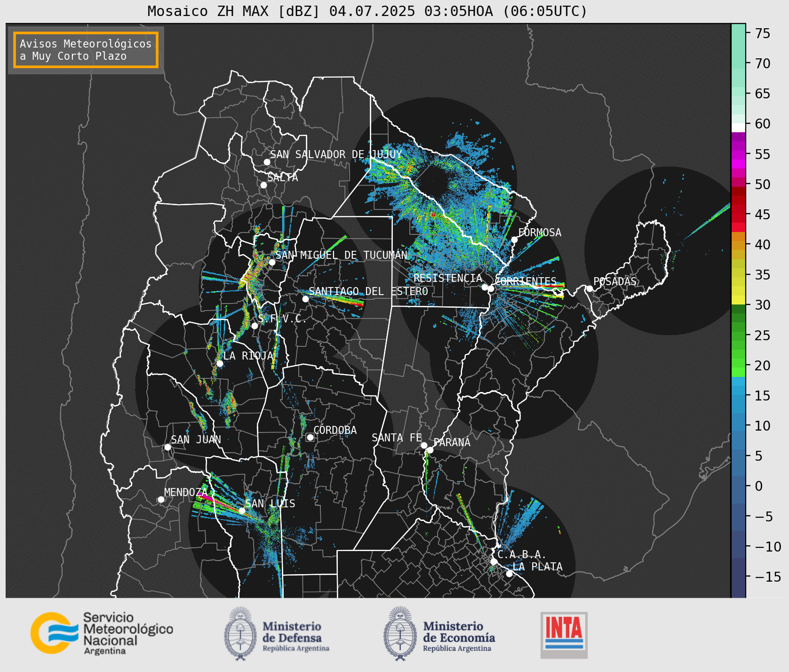Click the -15 dBZ colorbar label
The width and height of the screenshot is (789, 672).
768,576
